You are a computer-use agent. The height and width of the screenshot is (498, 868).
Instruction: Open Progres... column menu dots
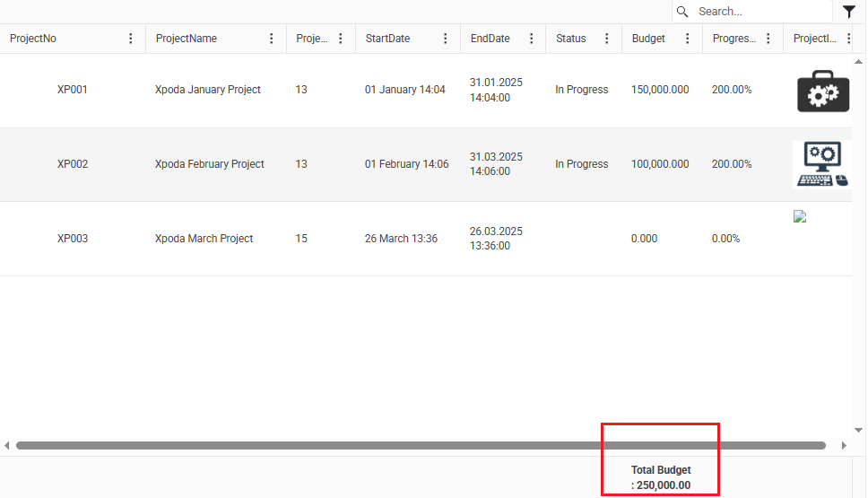768,39
